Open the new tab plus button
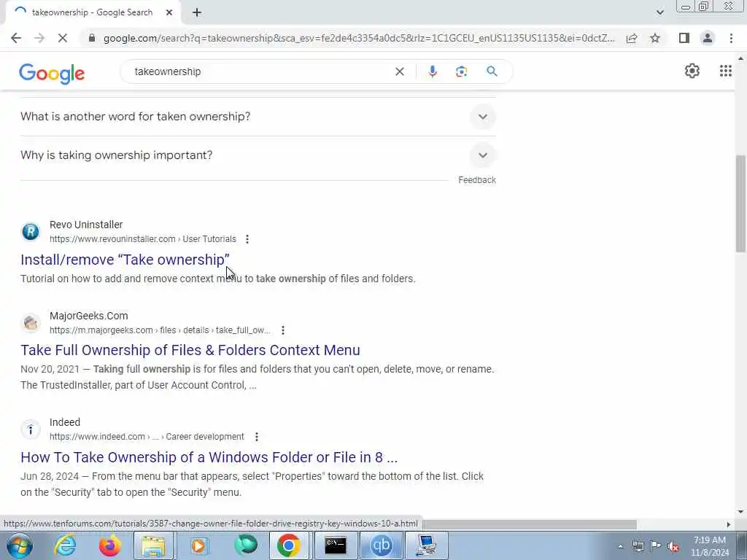 point(197,13)
